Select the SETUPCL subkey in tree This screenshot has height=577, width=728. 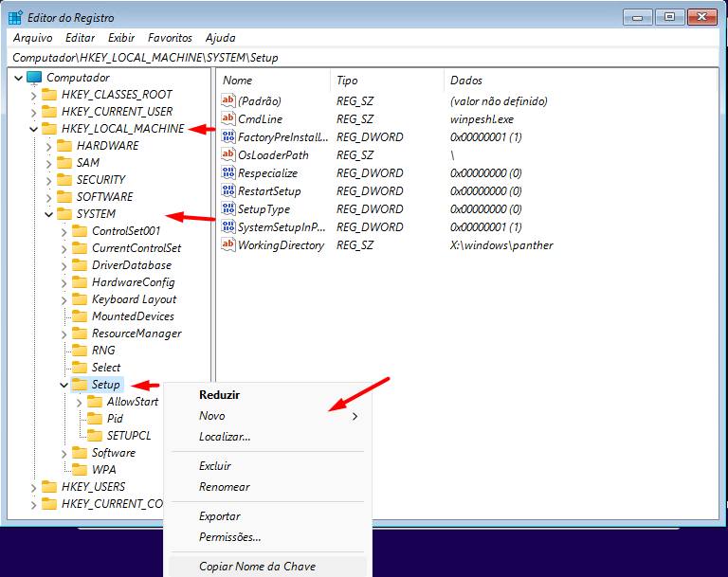(128, 436)
